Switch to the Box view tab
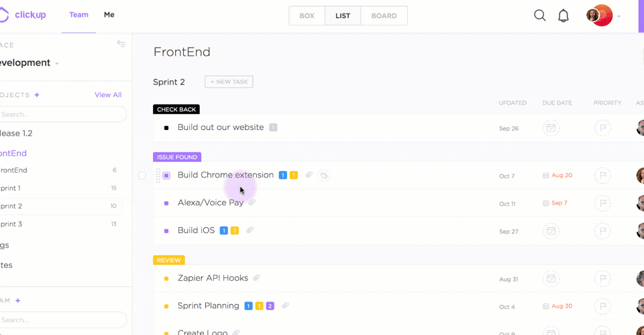 tap(307, 15)
